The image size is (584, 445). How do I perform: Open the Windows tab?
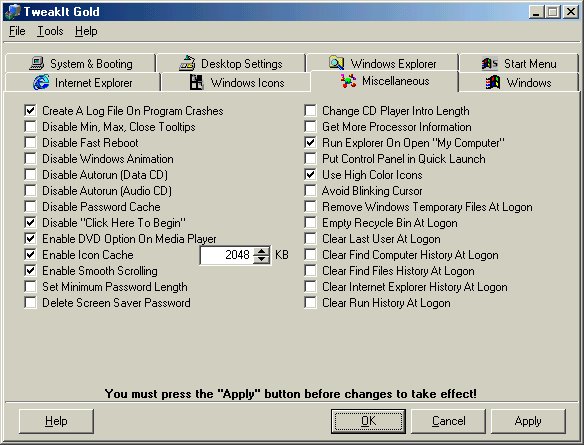pyautogui.click(x=519, y=82)
